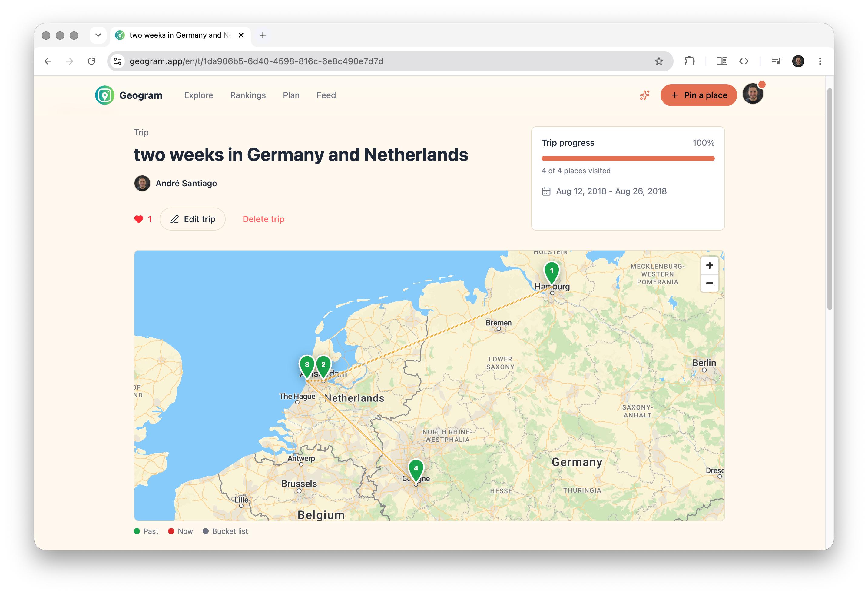This screenshot has width=868, height=595.
Task: Click the Edit trip button
Action: [193, 219]
